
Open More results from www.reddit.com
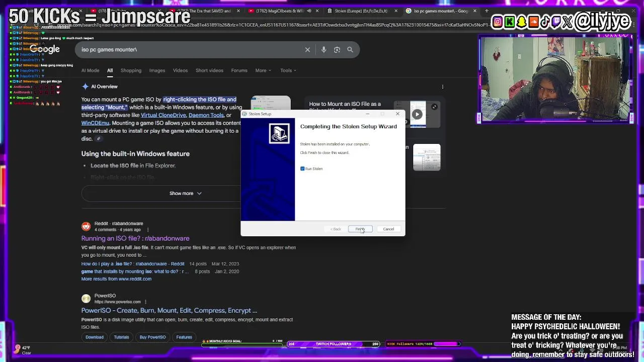(116, 279)
